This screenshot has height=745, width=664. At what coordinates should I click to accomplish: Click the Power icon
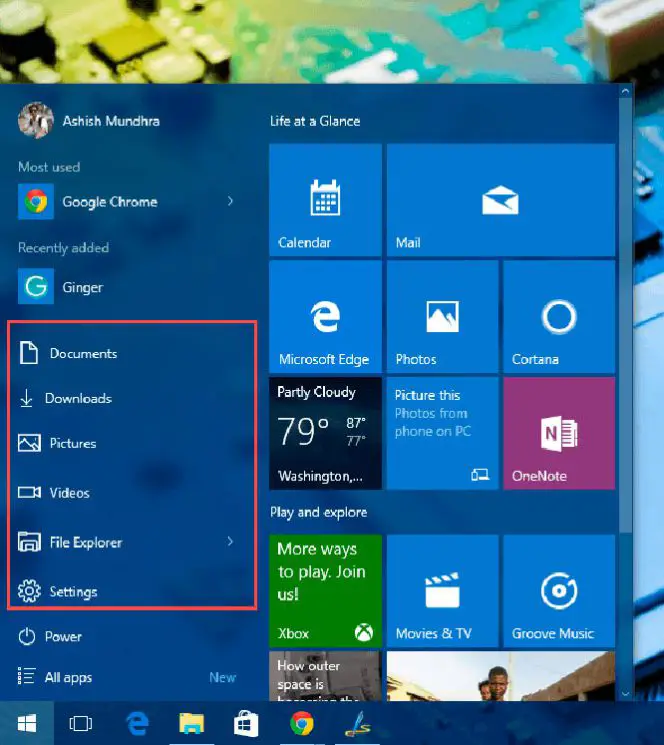click(27, 636)
